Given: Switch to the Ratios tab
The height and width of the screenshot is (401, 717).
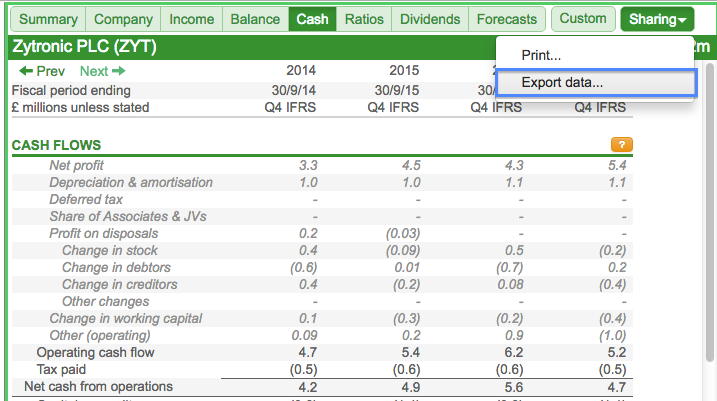Looking at the screenshot, I should click(x=364, y=19).
